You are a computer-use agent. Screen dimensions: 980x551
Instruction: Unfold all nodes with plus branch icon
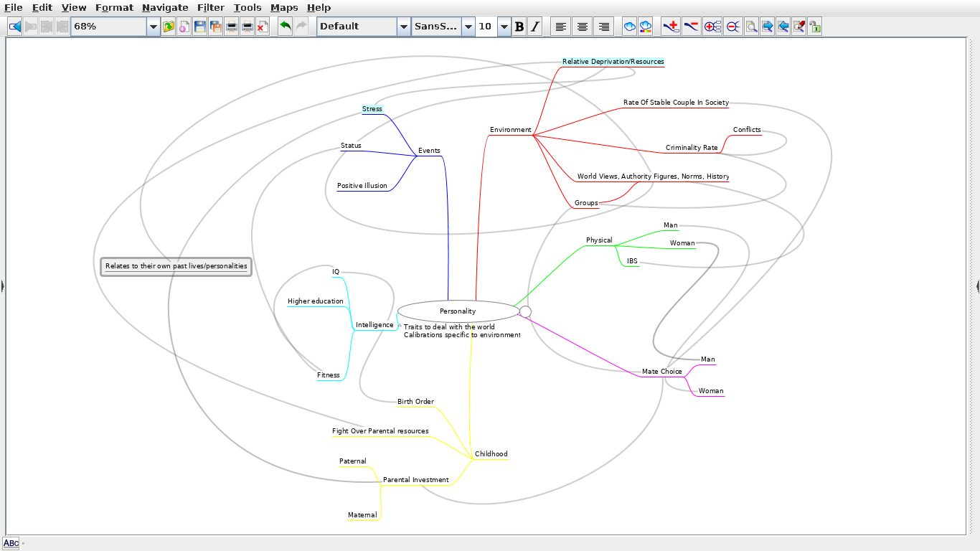pos(712,27)
